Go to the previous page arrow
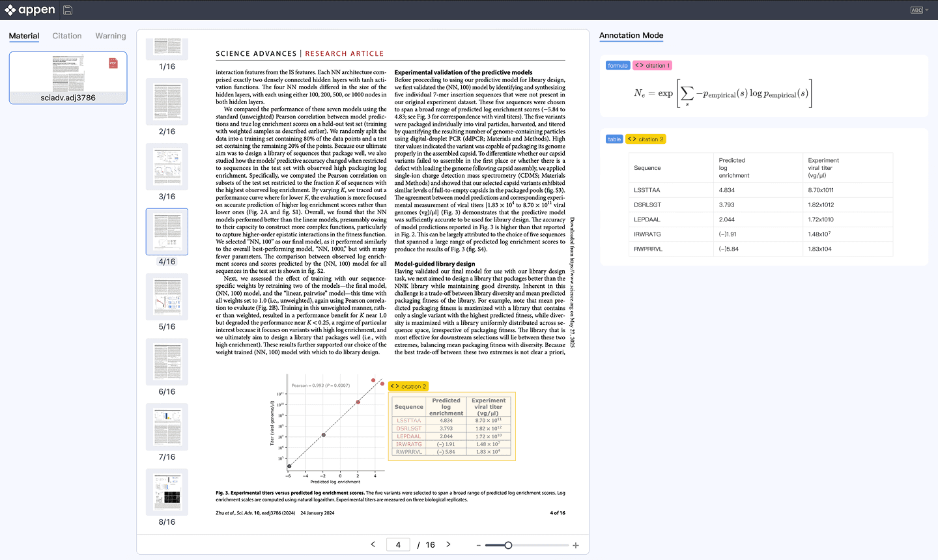This screenshot has width=938, height=560. (373, 544)
